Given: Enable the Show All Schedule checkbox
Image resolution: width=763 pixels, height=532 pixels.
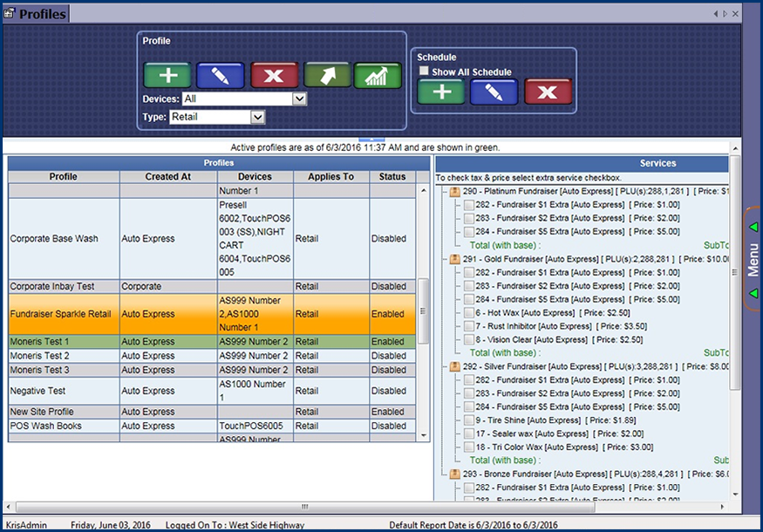Looking at the screenshot, I should pos(425,72).
